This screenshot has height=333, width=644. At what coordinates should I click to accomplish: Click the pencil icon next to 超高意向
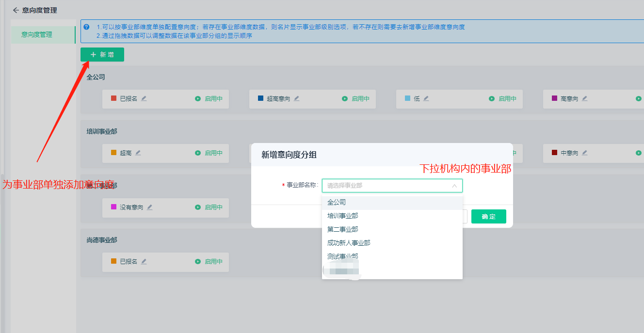point(297,98)
